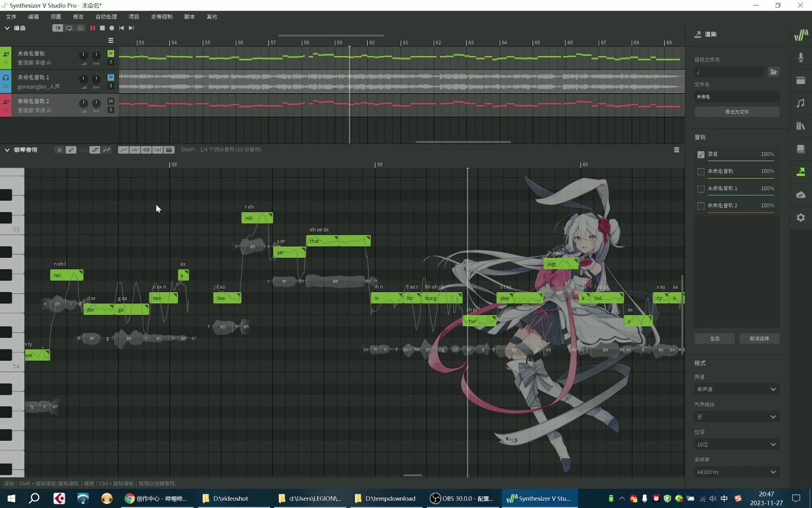Image resolution: width=812 pixels, height=508 pixels.
Task: Open the 编辑 menu
Action: pos(33,17)
